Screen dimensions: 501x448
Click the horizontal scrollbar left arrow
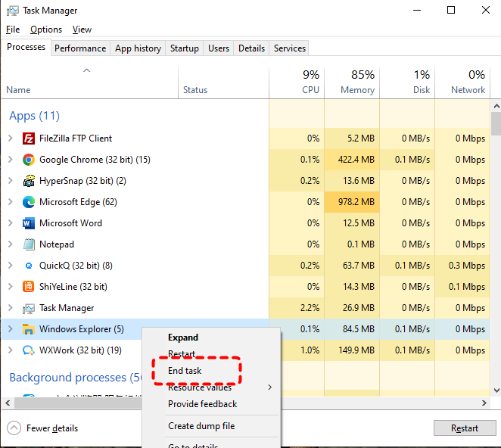pyautogui.click(x=8, y=403)
